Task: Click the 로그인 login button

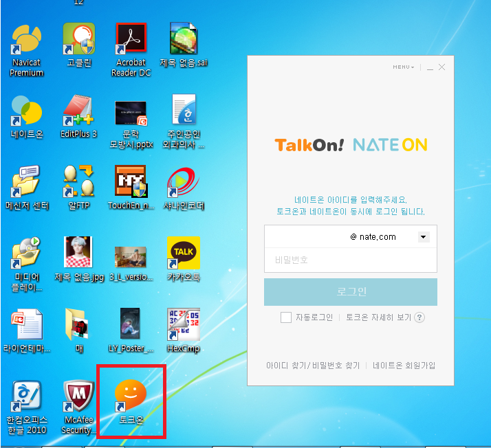Action: 351,292
